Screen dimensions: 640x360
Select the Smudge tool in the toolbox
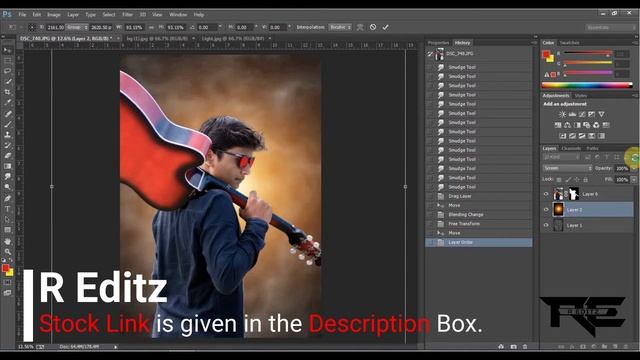[x=7, y=177]
